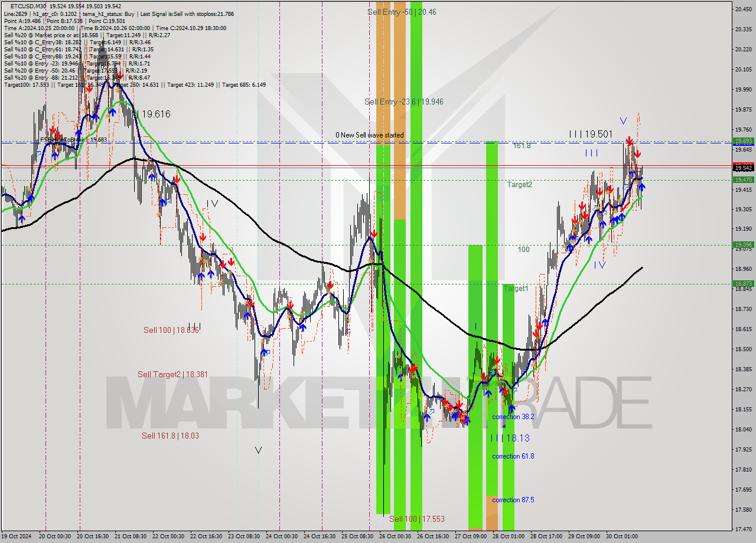756x543 pixels.
Task: Click the 17.470 price axis value
Action: 743,529
